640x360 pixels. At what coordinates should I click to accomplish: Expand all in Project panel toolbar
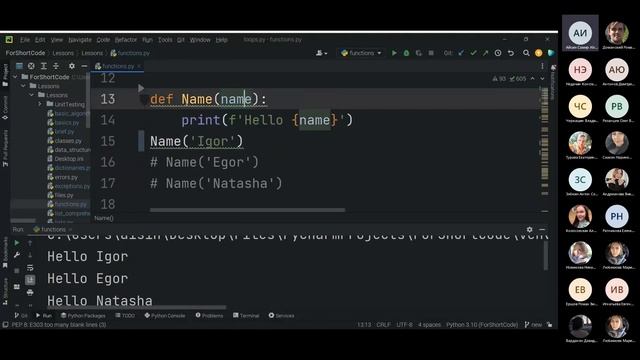44,66
